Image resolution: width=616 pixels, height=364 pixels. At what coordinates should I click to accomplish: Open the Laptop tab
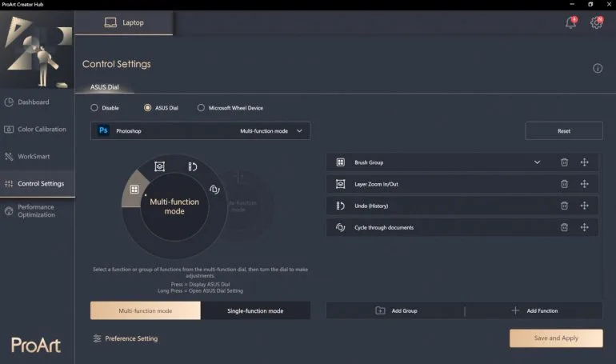coord(124,22)
